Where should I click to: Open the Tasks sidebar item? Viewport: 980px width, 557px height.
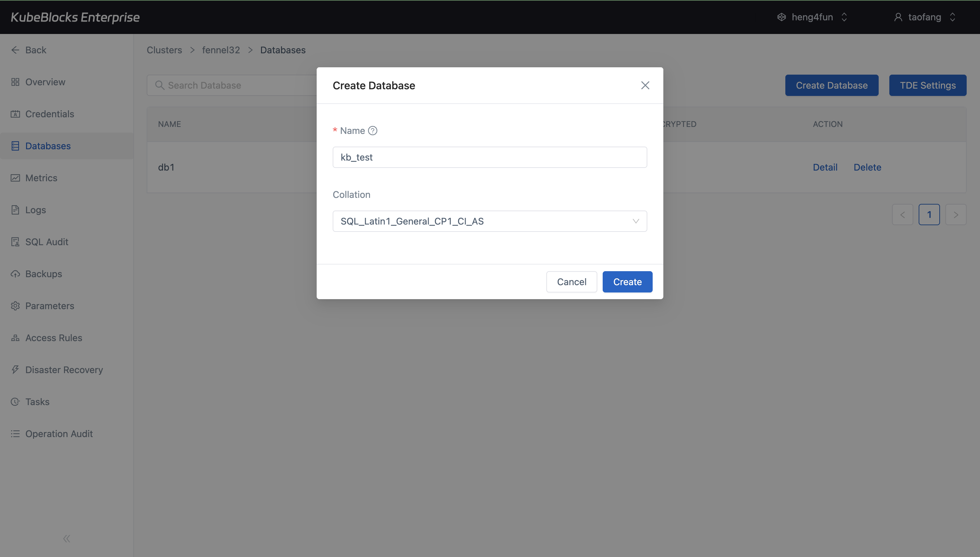[37, 402]
